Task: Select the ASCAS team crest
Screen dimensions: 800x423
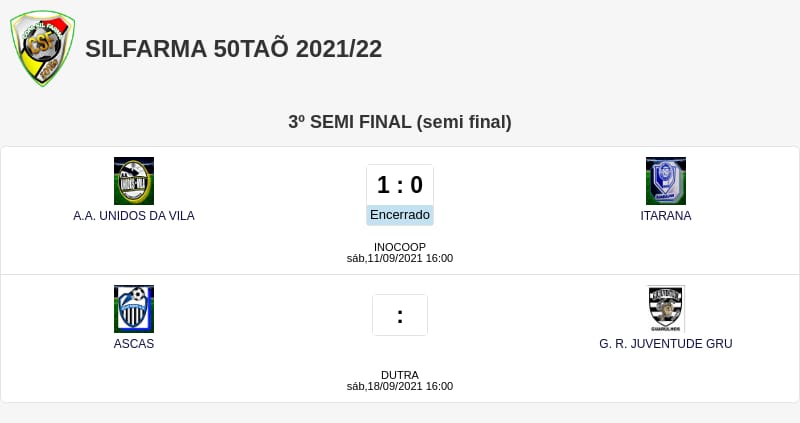Action: click(134, 309)
